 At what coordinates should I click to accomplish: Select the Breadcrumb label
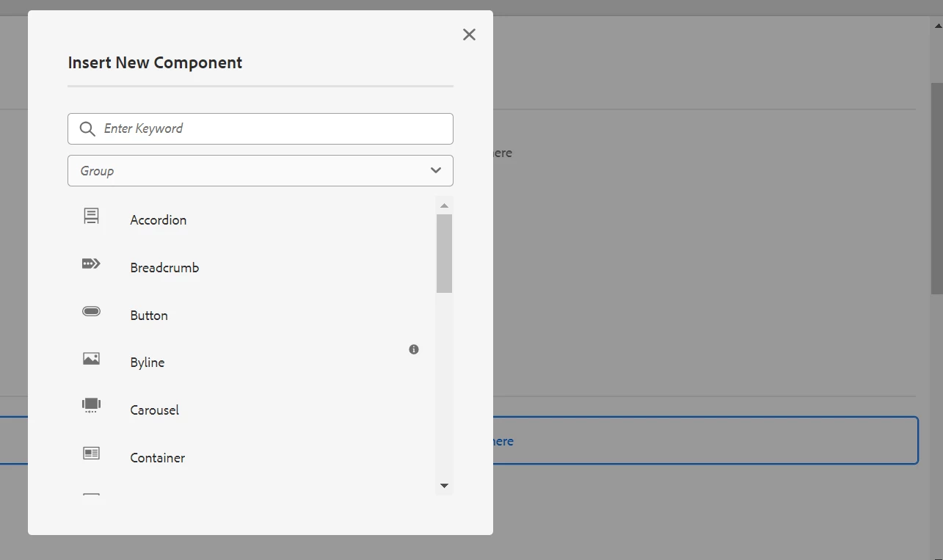(x=164, y=268)
